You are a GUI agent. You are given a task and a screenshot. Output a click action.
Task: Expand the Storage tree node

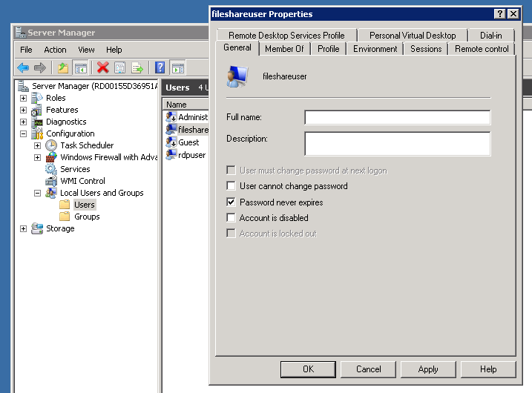pyautogui.click(x=23, y=229)
